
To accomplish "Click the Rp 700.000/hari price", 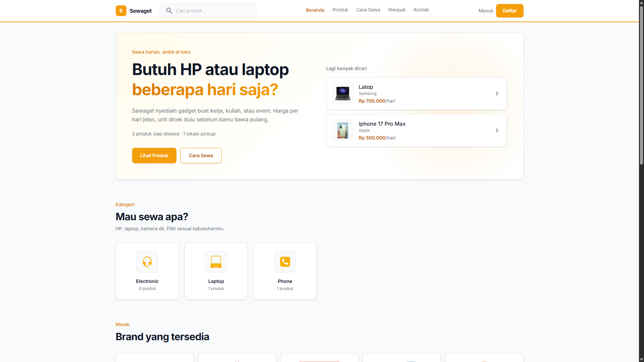I will [x=377, y=101].
